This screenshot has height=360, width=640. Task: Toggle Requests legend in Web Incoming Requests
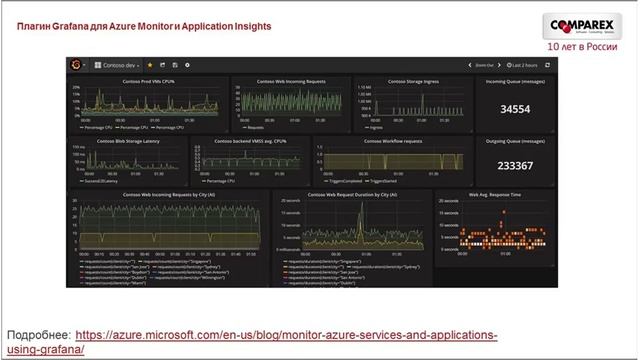(x=253, y=128)
